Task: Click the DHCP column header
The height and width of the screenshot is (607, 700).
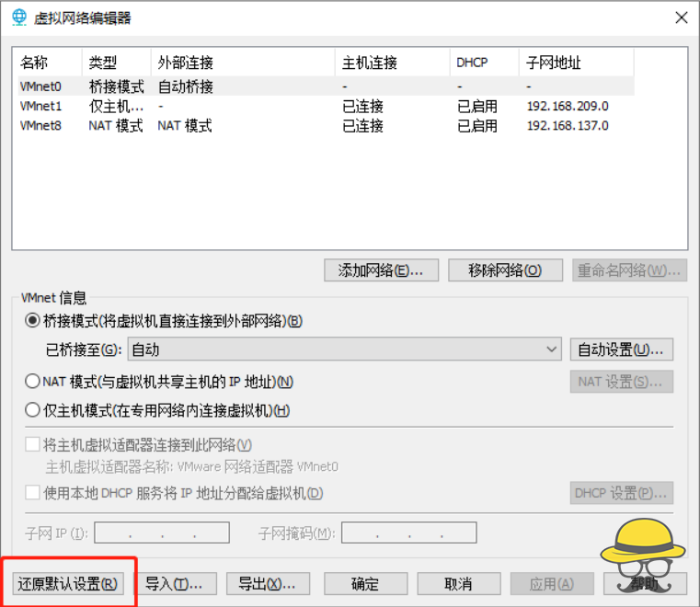Action: coord(485,62)
